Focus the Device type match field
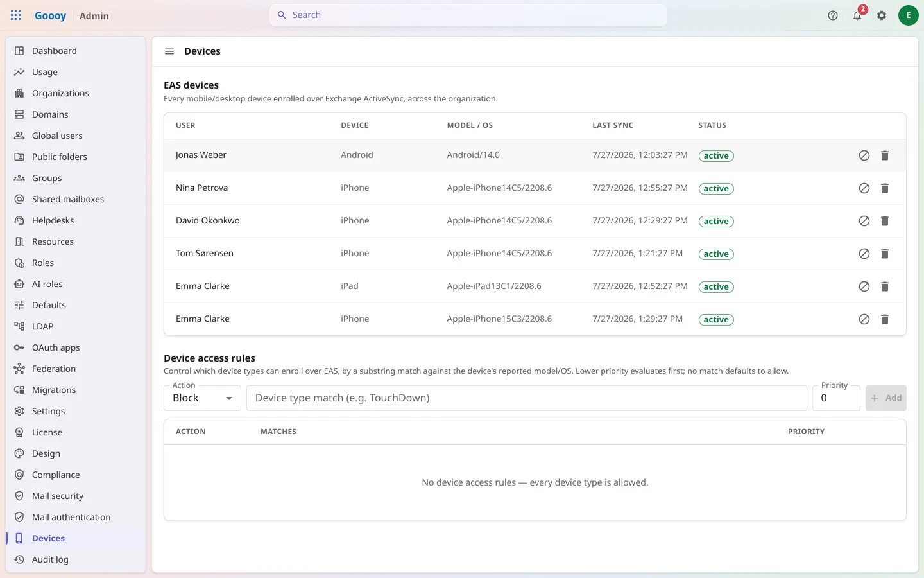 527,398
